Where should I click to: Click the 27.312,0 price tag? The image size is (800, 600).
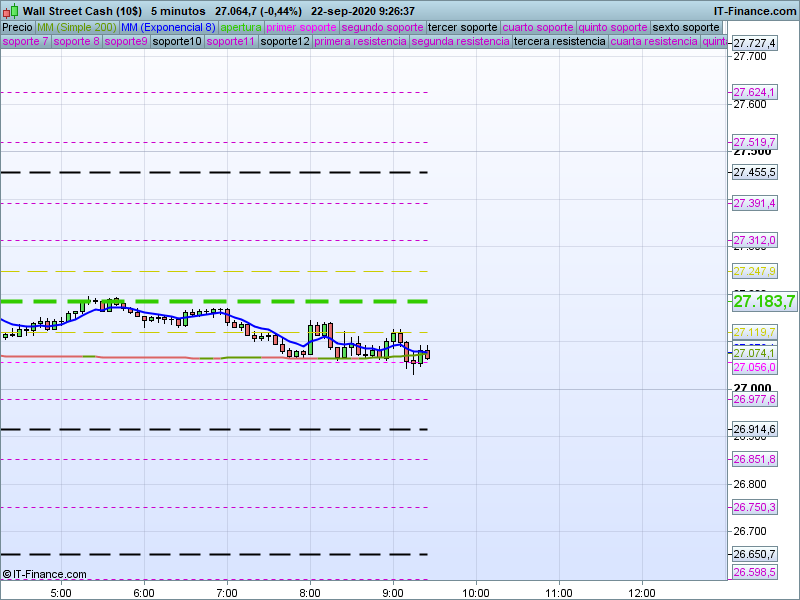(754, 240)
